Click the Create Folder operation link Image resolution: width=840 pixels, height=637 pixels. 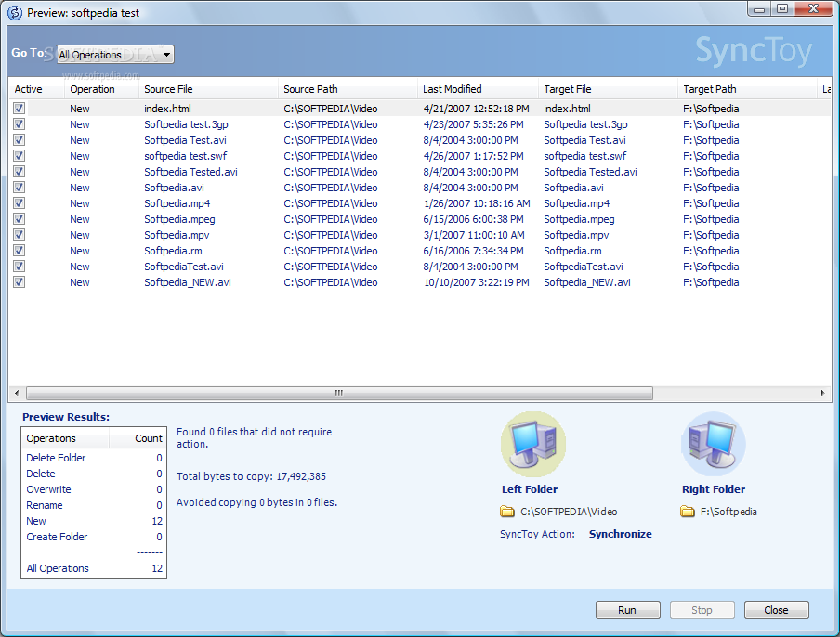click(x=57, y=537)
